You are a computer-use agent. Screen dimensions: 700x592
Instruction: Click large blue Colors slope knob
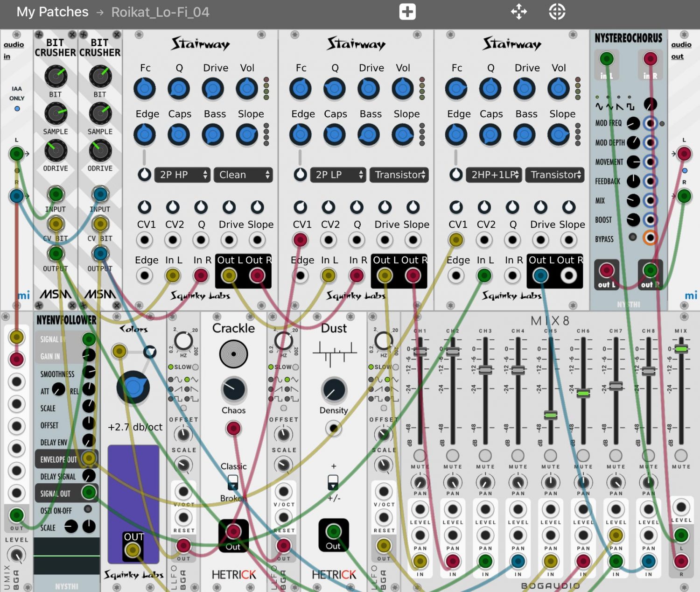pyautogui.click(x=133, y=387)
